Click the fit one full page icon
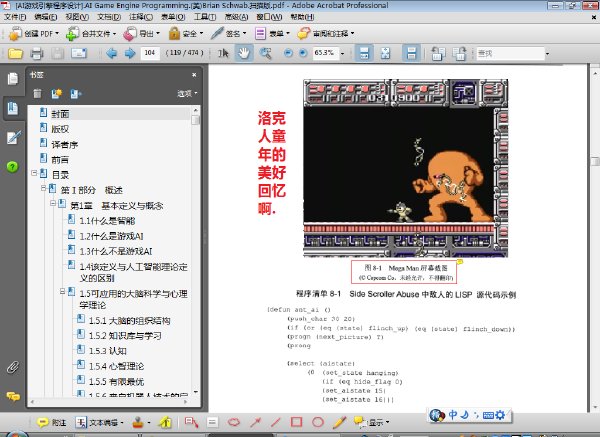The image size is (600, 437). [385, 53]
